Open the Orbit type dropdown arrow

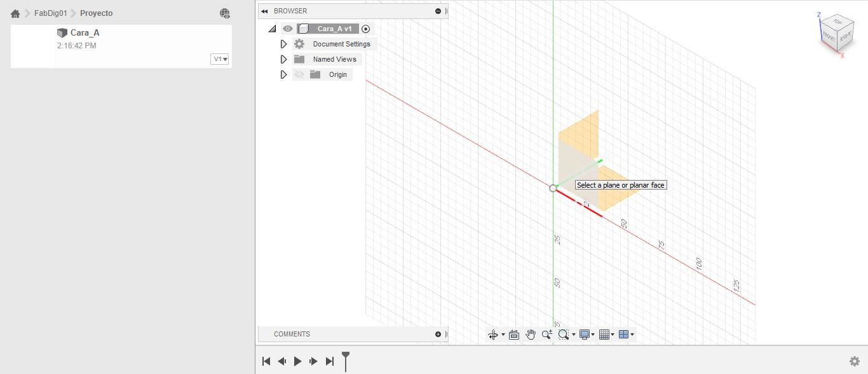tap(503, 335)
